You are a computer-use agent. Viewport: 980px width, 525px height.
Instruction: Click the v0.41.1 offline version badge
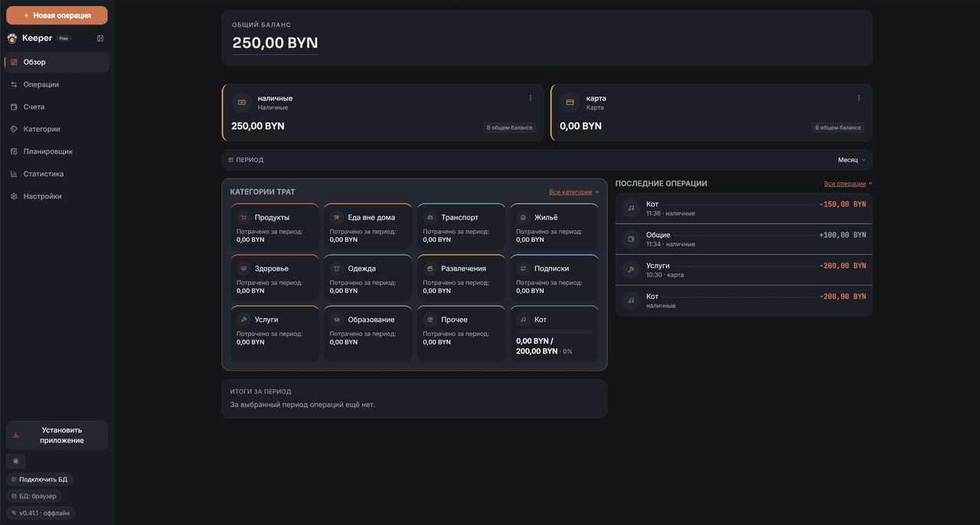coord(41,513)
